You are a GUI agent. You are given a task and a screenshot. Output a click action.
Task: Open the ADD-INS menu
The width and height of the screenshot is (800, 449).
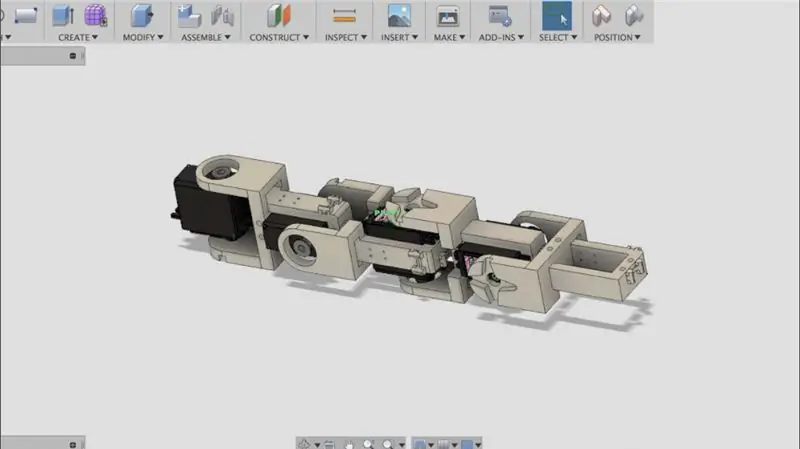pos(501,37)
